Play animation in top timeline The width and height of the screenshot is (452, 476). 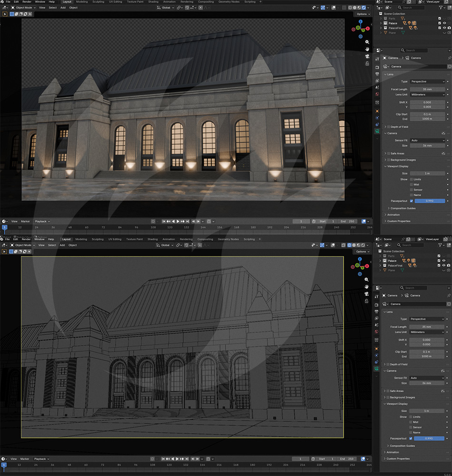(178, 221)
